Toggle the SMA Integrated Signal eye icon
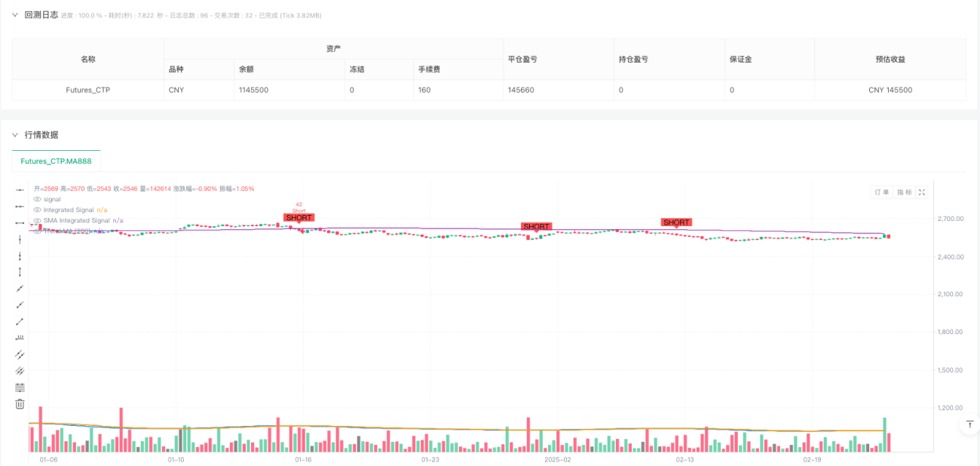This screenshot has width=980, height=466. pos(37,220)
